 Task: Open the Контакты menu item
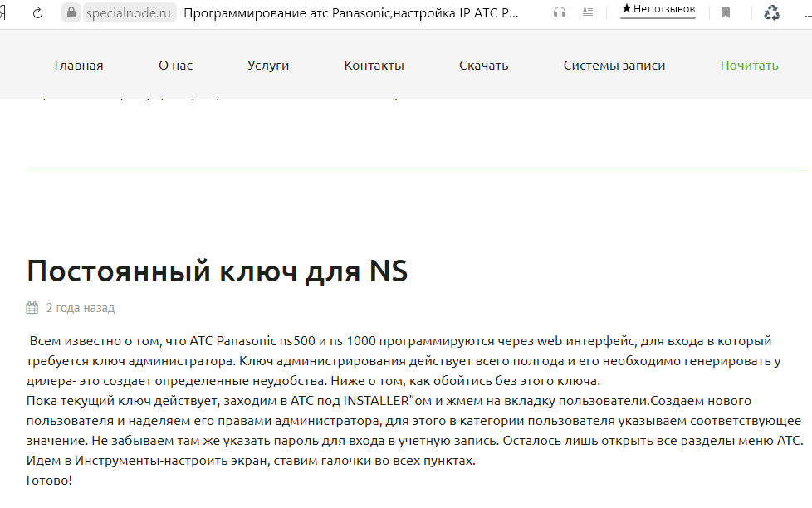pos(374,66)
